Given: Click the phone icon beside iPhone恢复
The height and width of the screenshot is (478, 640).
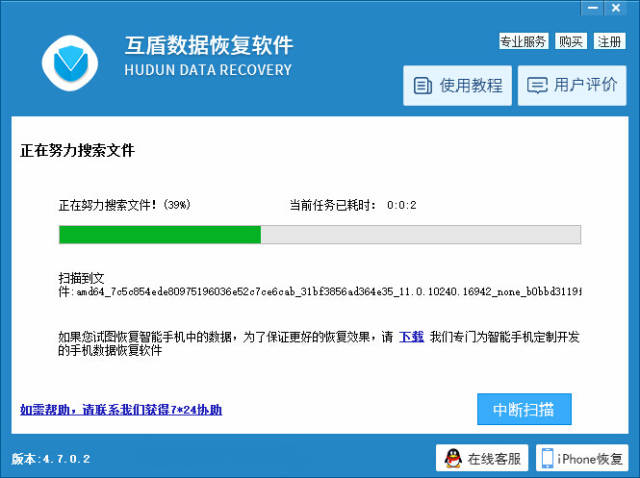Looking at the screenshot, I should pos(547,458).
